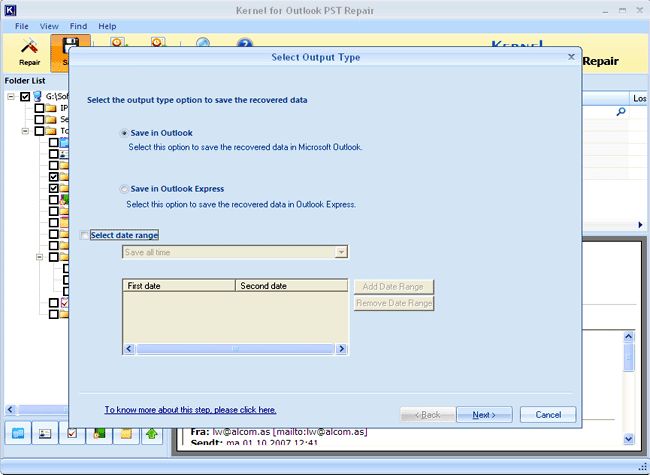
Task: Check the checkbox beside the red tasks icon
Action: 53,303
